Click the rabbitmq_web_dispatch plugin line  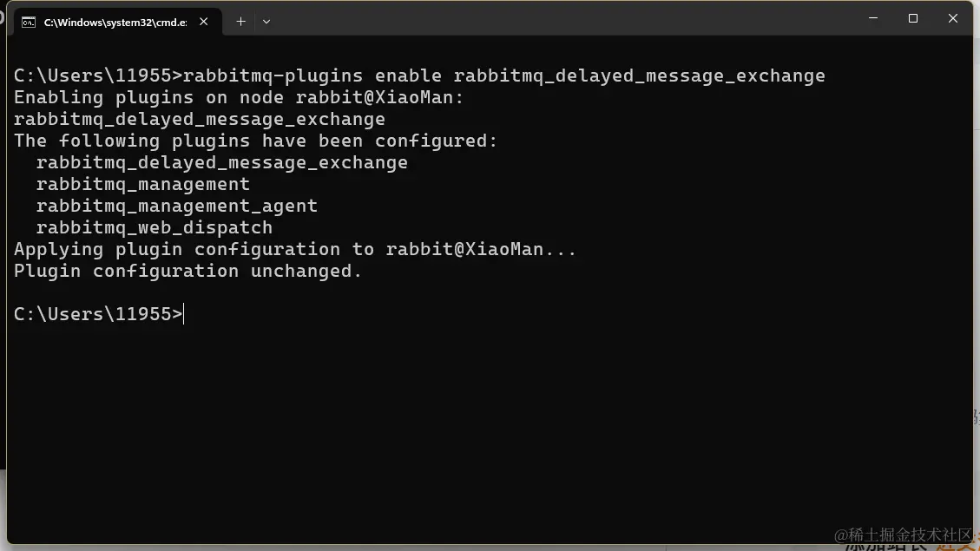pyautogui.click(x=155, y=227)
